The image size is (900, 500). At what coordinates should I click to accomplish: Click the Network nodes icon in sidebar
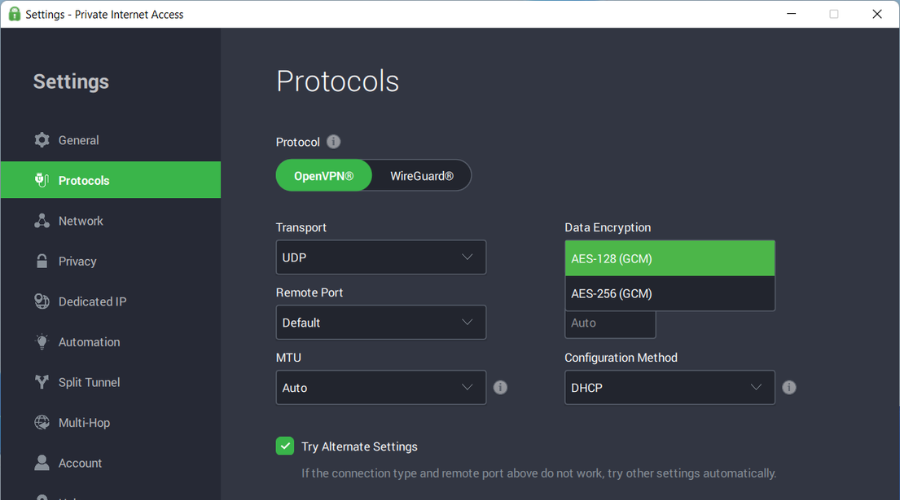(42, 221)
